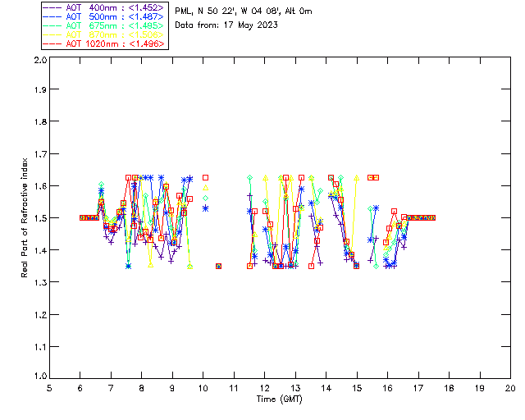Click the 1.6 y-axis tick label
Viewport: 525px width, 420px height.
40,186
